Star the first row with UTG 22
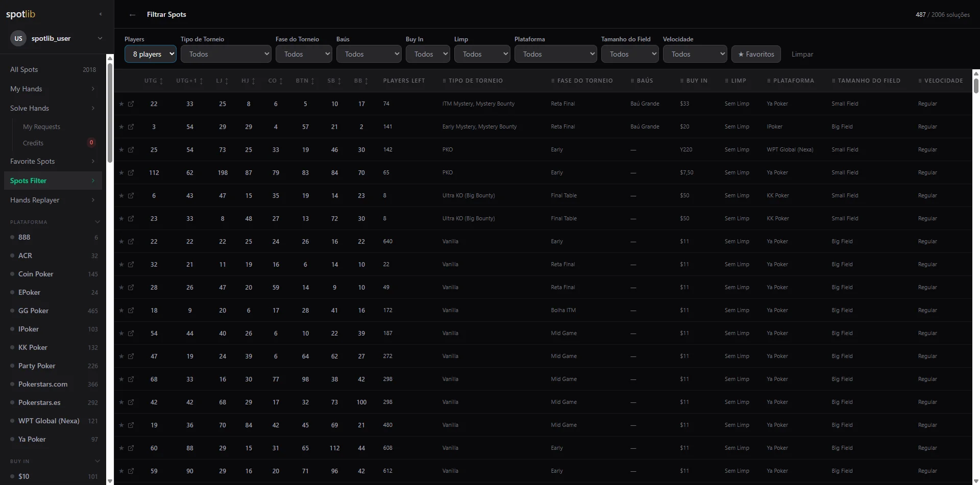980x485 pixels. pyautogui.click(x=121, y=104)
